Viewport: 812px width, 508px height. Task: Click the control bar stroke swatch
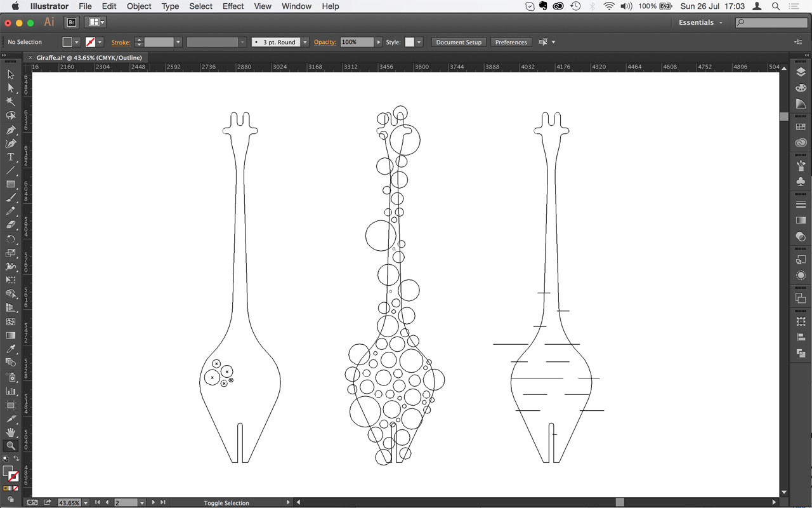point(91,42)
